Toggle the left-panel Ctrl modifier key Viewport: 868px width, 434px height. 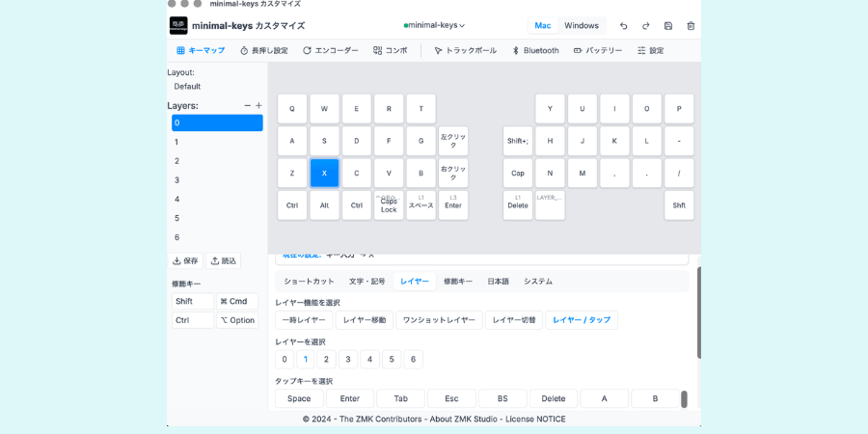tap(193, 320)
